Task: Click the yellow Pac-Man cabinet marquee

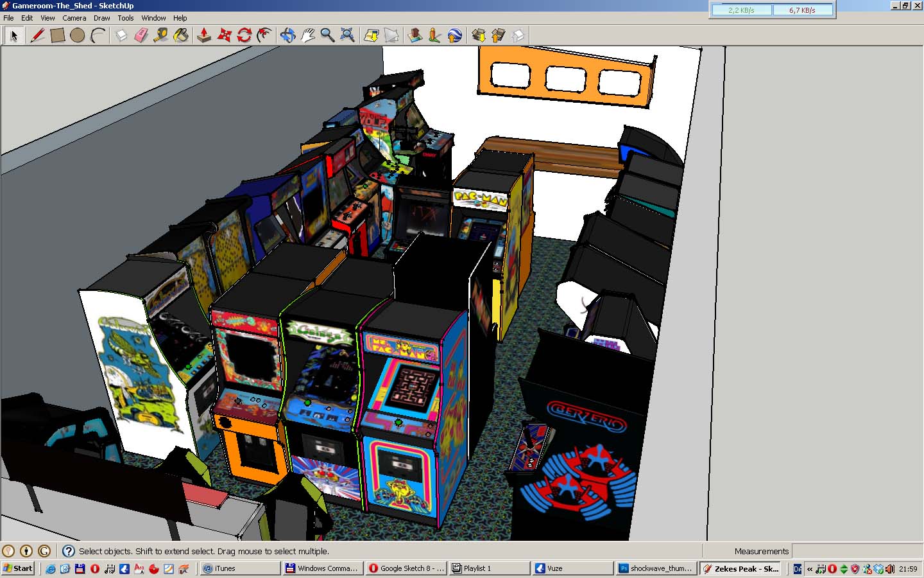Action: (x=481, y=199)
